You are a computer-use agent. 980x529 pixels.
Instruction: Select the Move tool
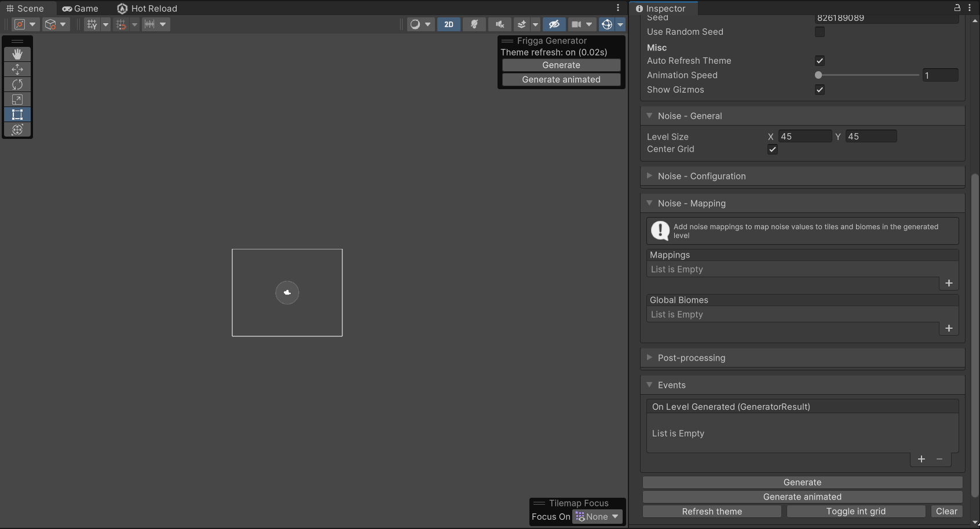point(17,69)
